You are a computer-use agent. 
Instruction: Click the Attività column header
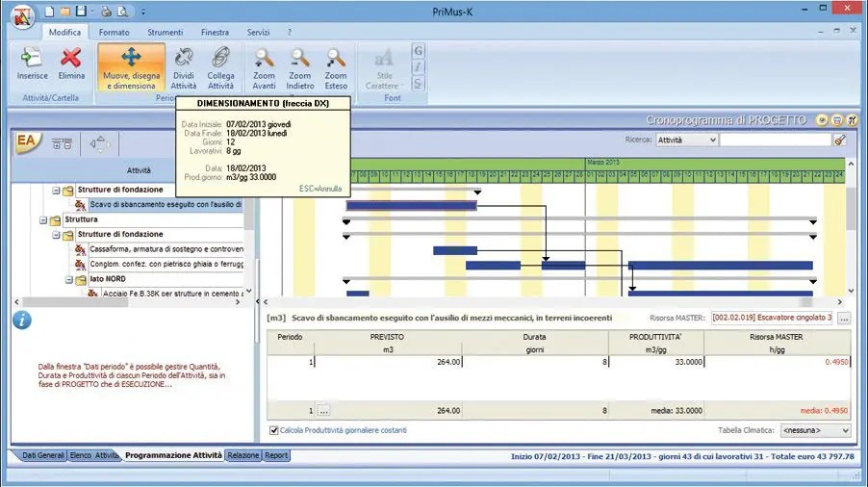pos(139,170)
